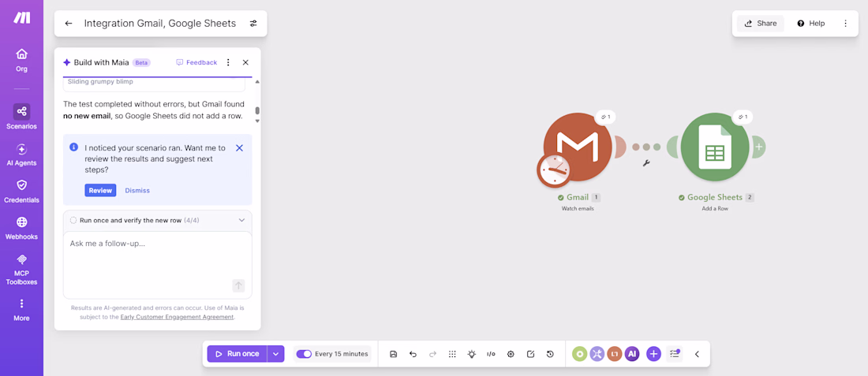This screenshot has height=376, width=868.
Task: Go back using the arrow beside scenario title
Action: pos(69,23)
